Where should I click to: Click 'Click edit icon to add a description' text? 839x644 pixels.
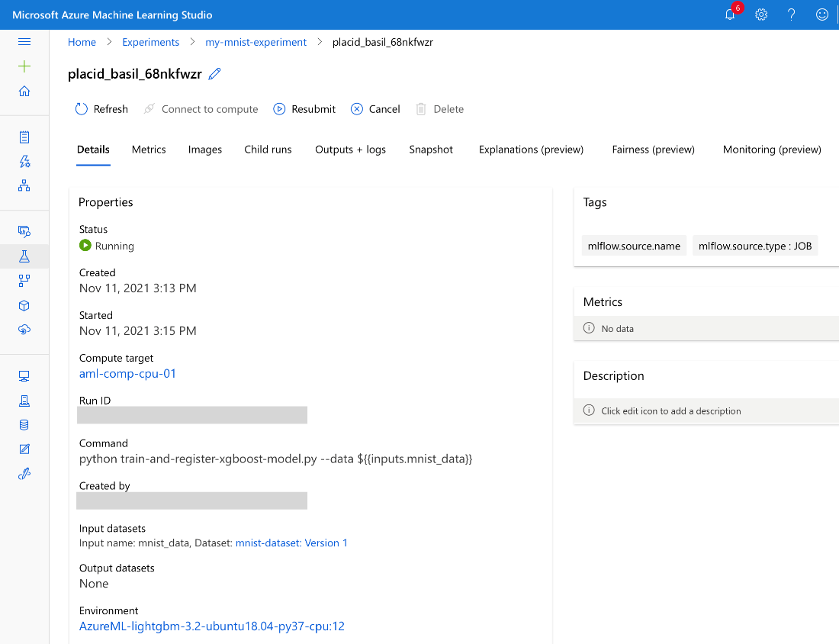[x=671, y=411]
